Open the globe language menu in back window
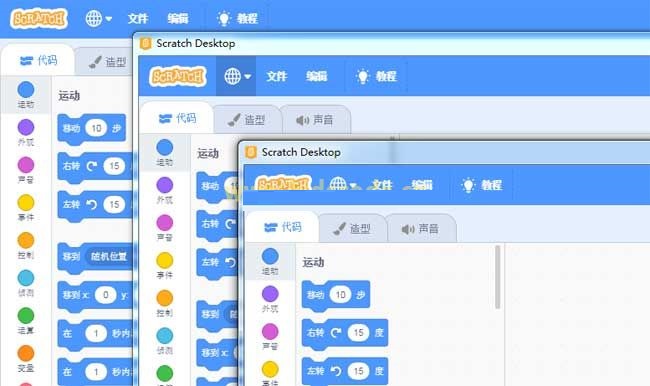The height and width of the screenshot is (386, 650). pos(98,18)
